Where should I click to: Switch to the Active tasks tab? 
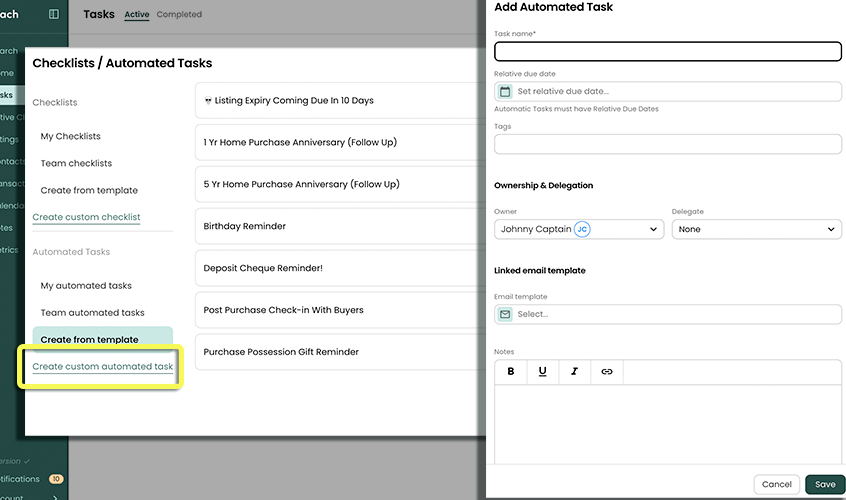pos(136,14)
